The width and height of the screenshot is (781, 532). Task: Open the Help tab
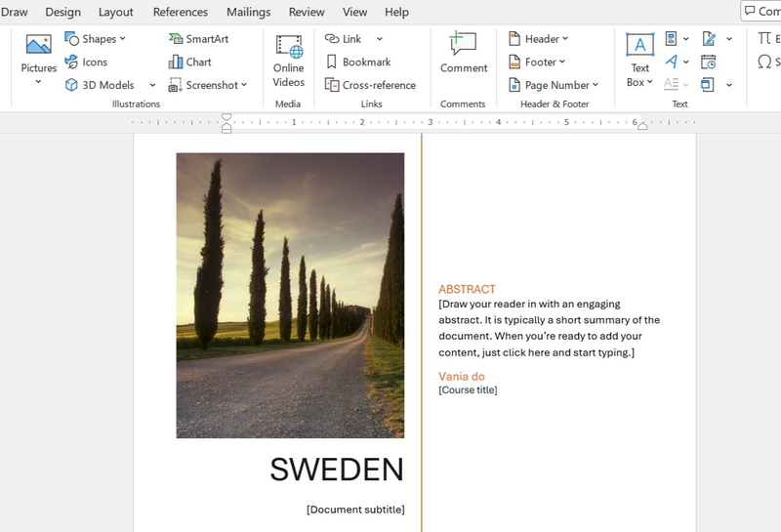click(396, 12)
